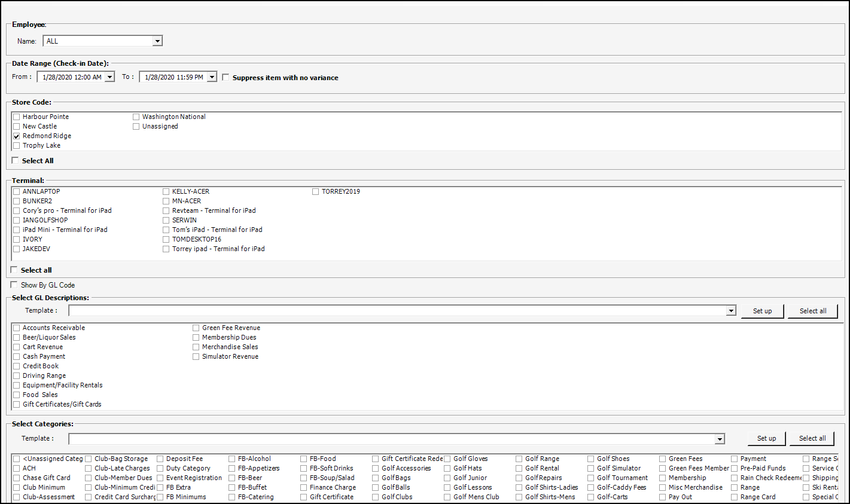Screen dimensions: 850x504
Task: Check the Finance Charge category
Action: 304,488
